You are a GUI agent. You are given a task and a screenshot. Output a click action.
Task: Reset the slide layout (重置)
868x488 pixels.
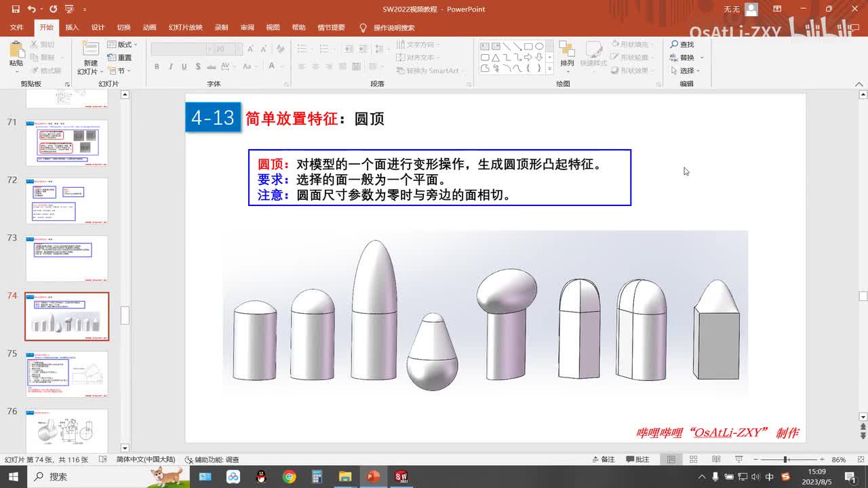(x=120, y=58)
